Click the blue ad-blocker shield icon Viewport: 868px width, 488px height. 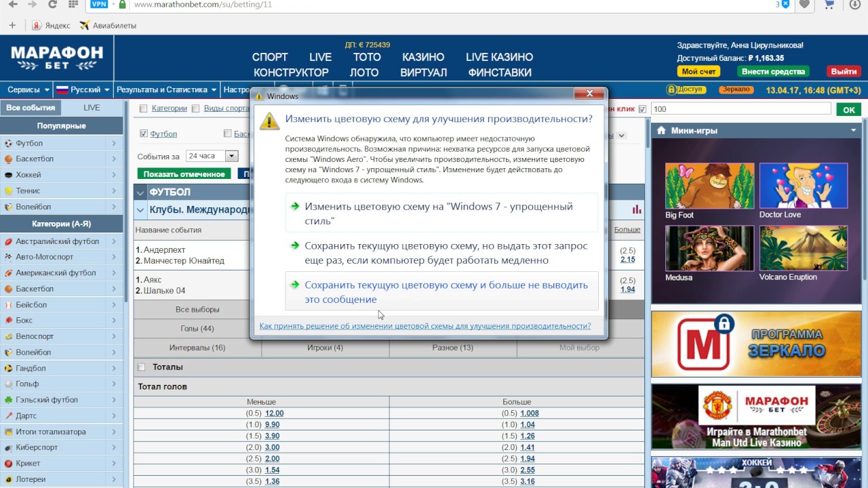tap(785, 4)
